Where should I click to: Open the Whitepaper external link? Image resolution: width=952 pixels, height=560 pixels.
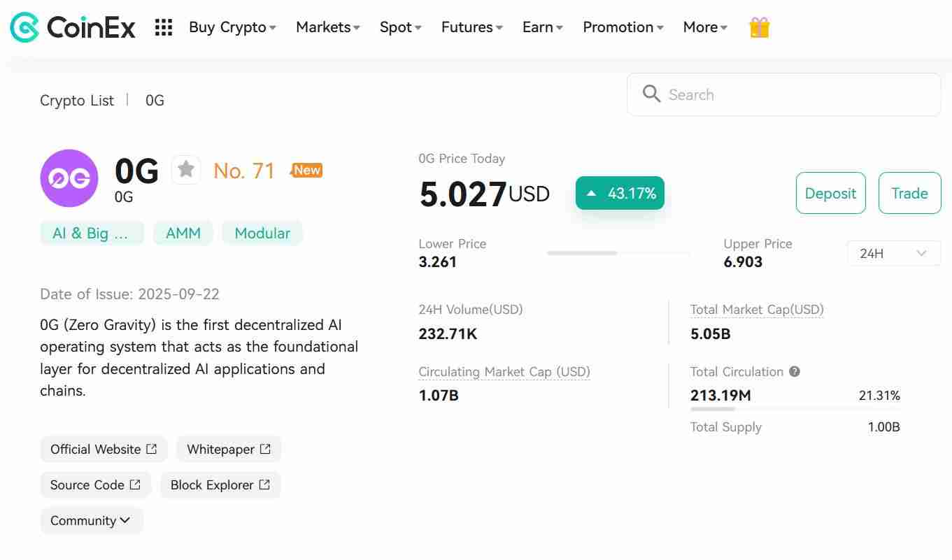coord(228,449)
